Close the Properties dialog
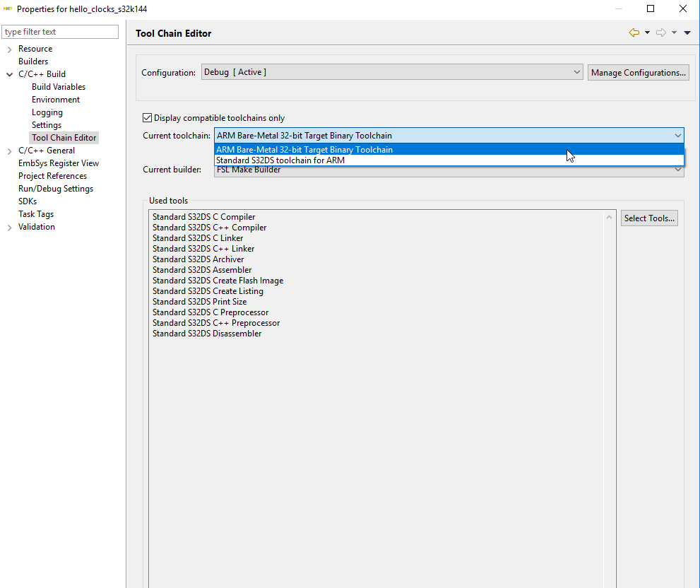Viewport: 700px width, 588px height. [683, 9]
